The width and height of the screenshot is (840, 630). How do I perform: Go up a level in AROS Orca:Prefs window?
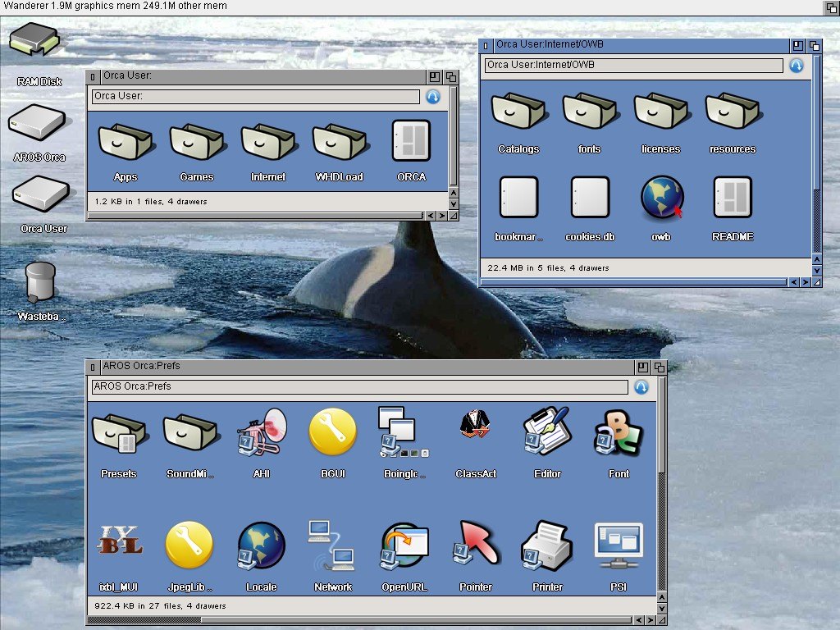pos(641,387)
